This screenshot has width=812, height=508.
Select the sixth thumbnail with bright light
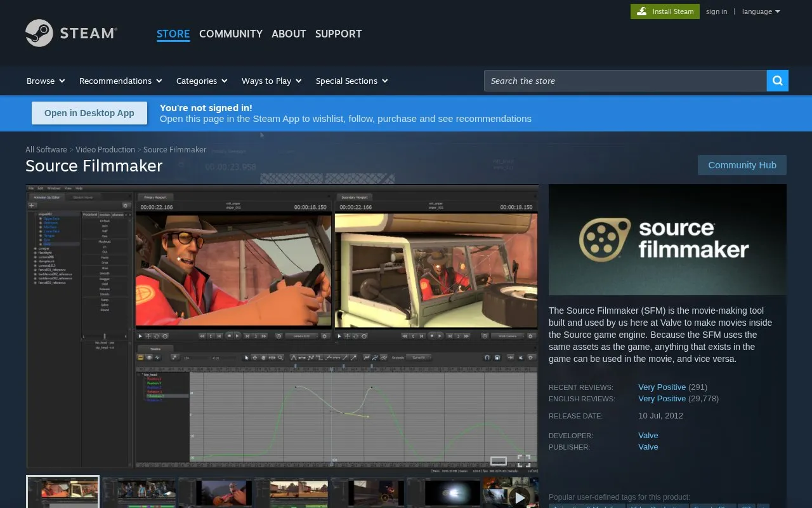click(443, 493)
